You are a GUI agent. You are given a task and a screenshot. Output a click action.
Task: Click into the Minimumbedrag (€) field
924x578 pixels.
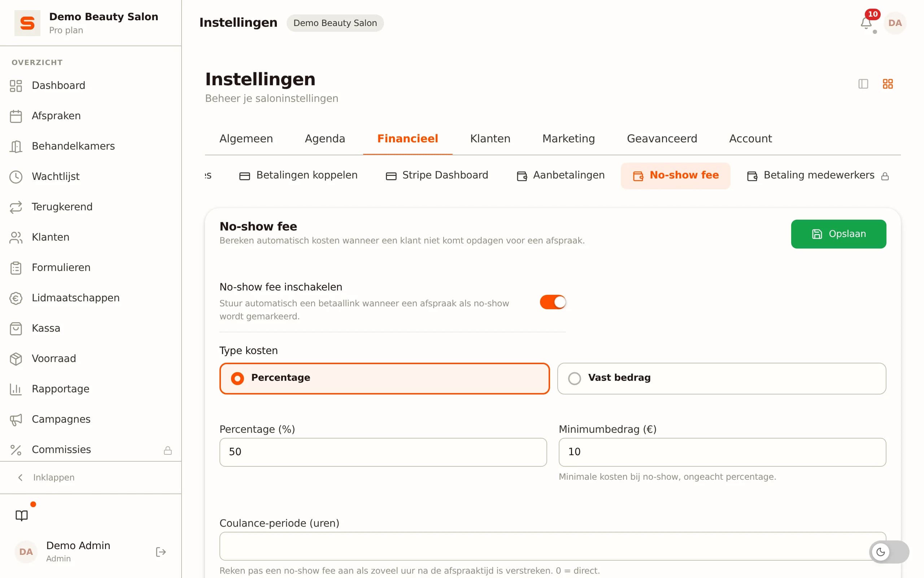coord(722,452)
